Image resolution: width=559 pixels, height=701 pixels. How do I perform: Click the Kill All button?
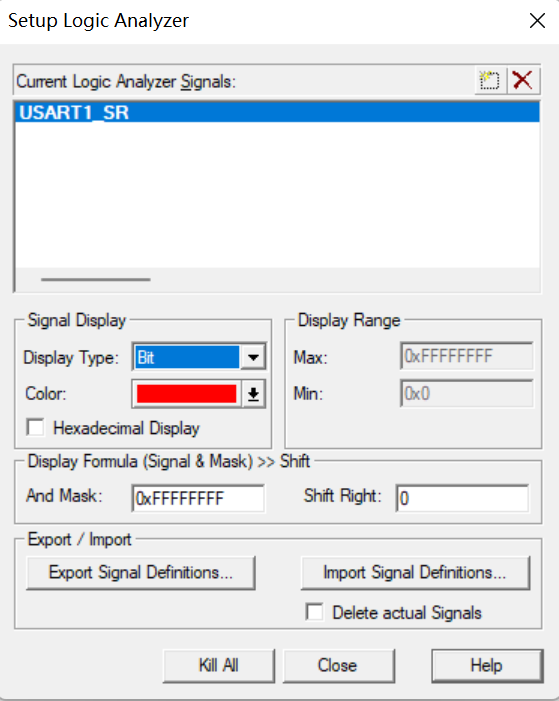(219, 666)
